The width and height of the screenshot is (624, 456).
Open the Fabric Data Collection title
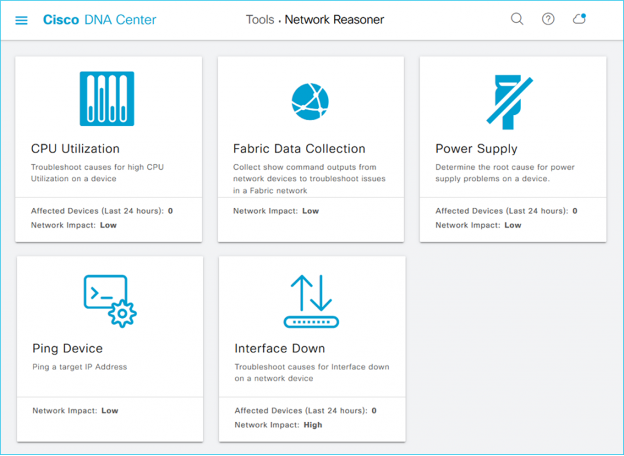tap(299, 149)
